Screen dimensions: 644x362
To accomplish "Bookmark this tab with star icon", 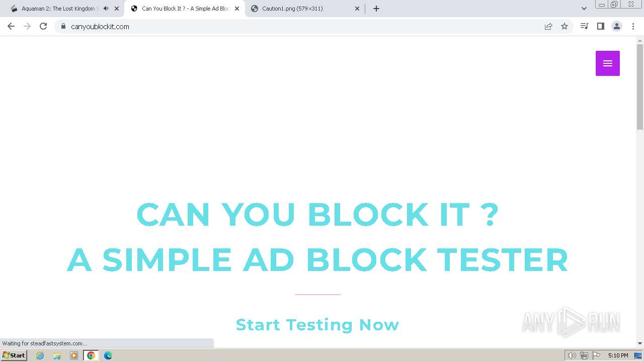I will (x=565, y=26).
